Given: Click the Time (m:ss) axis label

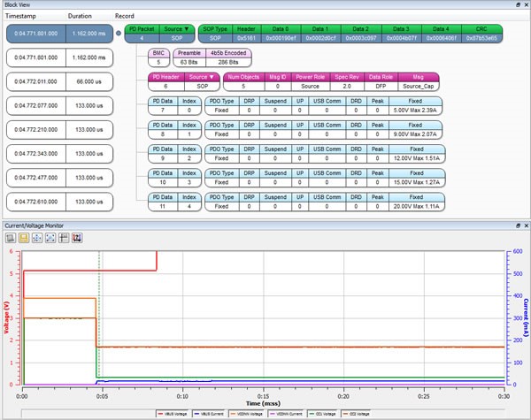Looking at the screenshot, I should [x=263, y=403].
